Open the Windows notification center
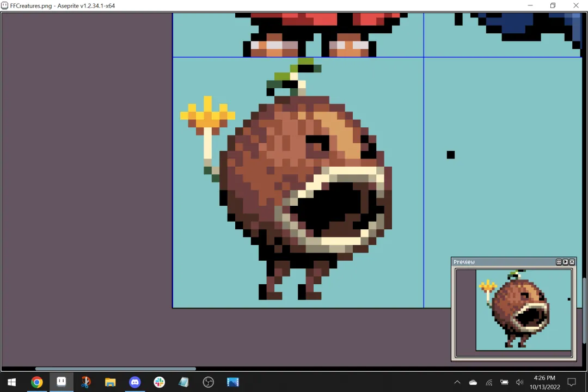 click(x=572, y=382)
